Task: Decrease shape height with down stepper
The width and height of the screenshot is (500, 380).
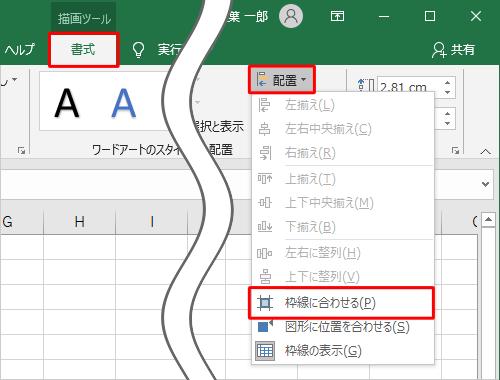Action: coord(447,92)
